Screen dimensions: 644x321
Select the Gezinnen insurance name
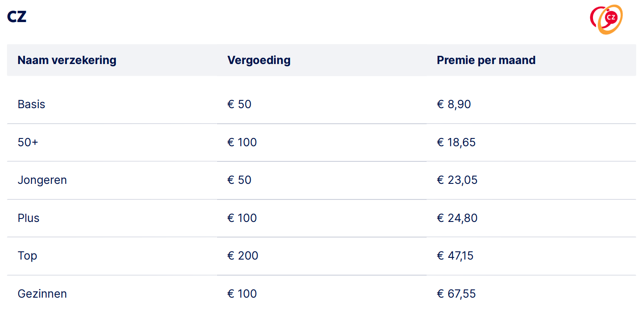pyautogui.click(x=42, y=294)
